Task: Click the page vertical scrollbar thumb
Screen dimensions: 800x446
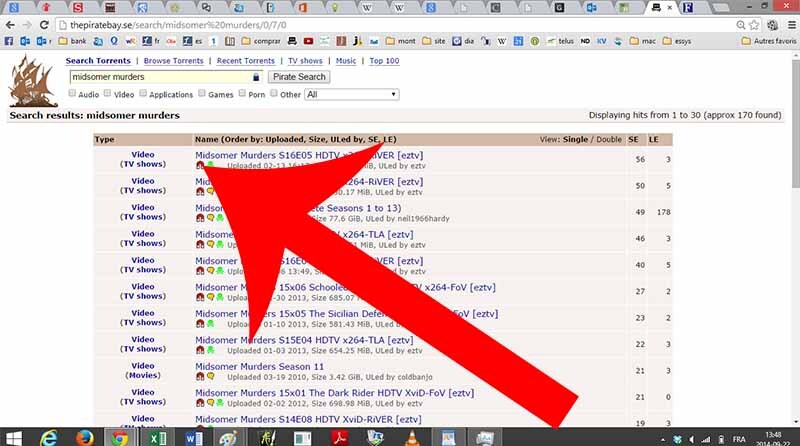Action: pyautogui.click(x=795, y=122)
